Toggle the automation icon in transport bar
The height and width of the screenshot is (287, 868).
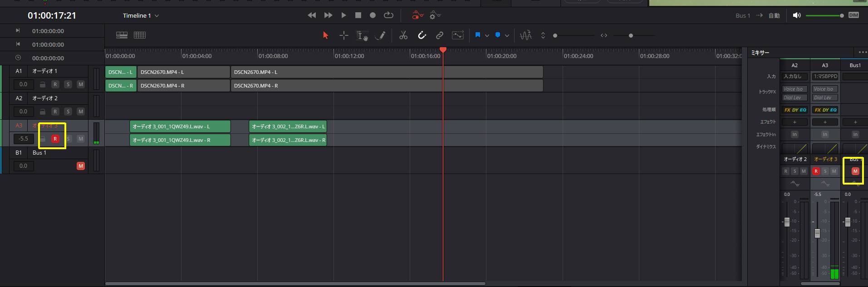417,15
